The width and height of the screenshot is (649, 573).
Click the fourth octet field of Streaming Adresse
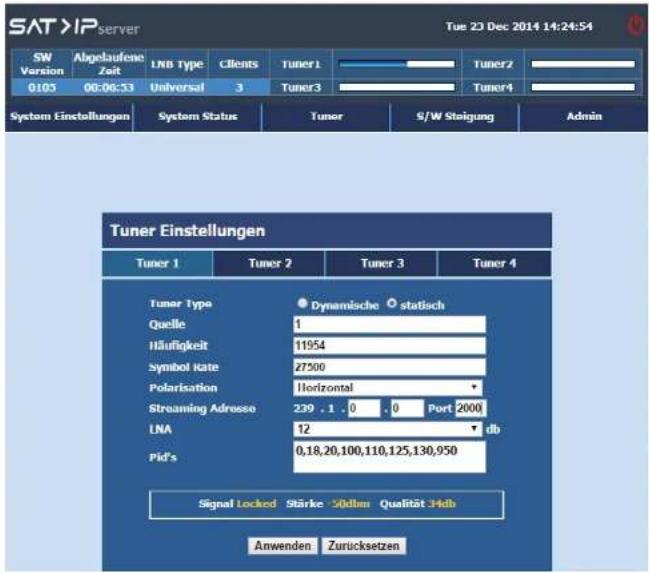pyautogui.click(x=407, y=408)
